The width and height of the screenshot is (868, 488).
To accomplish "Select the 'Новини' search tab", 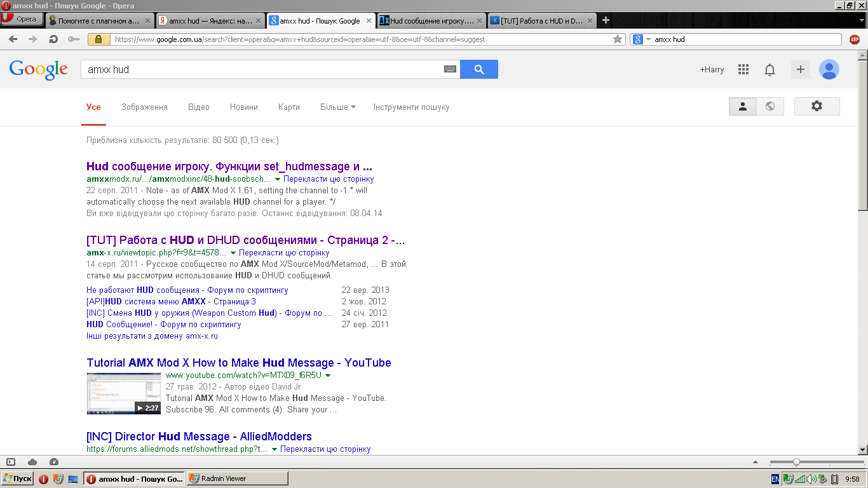I will 244,107.
